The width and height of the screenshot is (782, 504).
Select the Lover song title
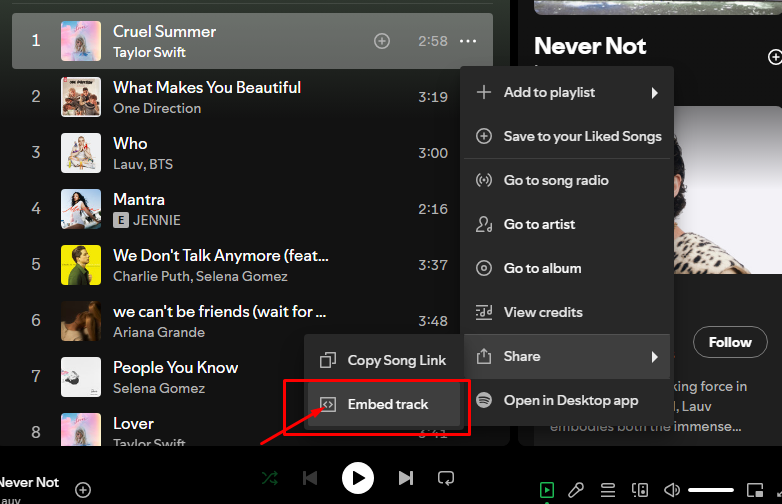[x=133, y=424]
